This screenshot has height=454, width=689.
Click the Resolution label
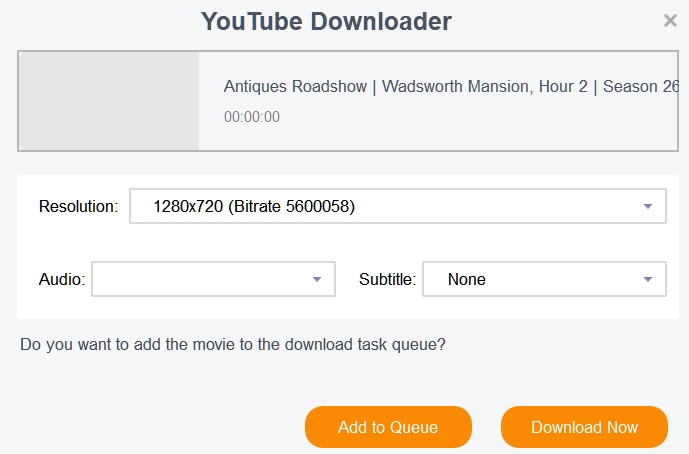[x=79, y=206]
